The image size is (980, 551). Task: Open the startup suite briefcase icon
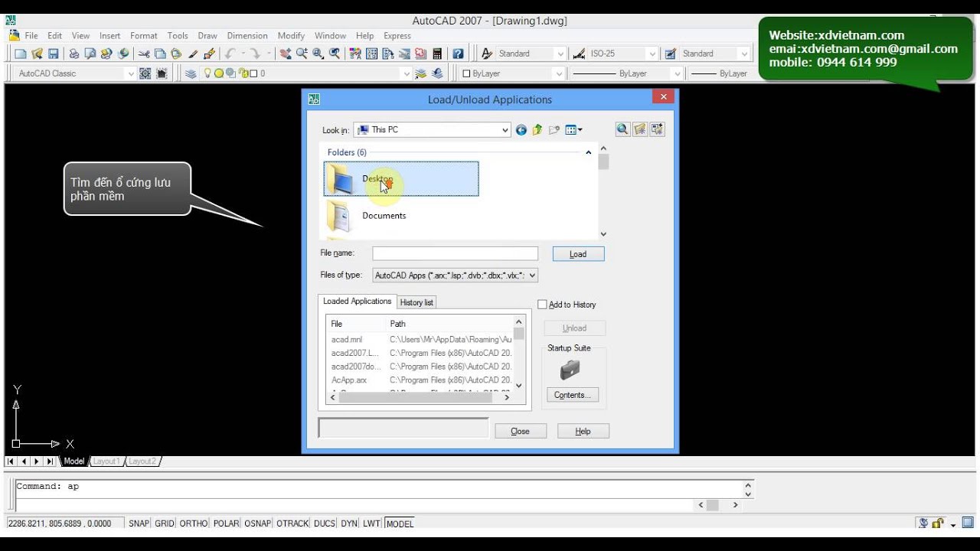point(570,370)
